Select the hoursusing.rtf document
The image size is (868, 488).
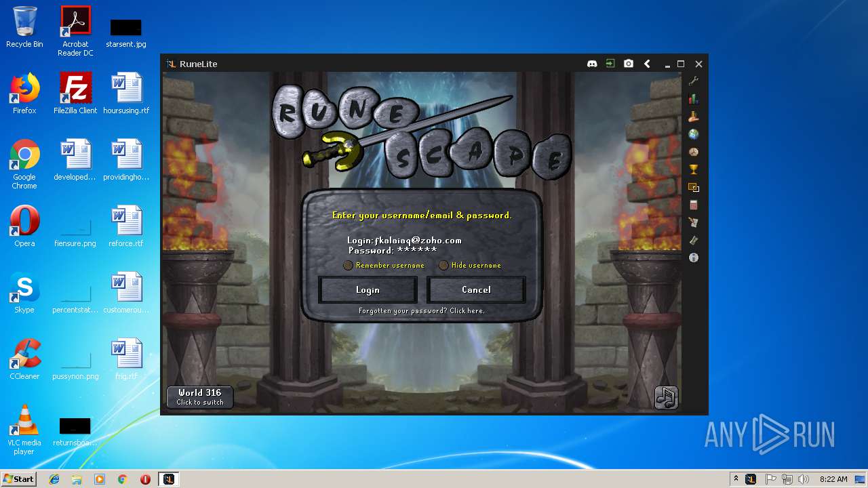point(126,94)
